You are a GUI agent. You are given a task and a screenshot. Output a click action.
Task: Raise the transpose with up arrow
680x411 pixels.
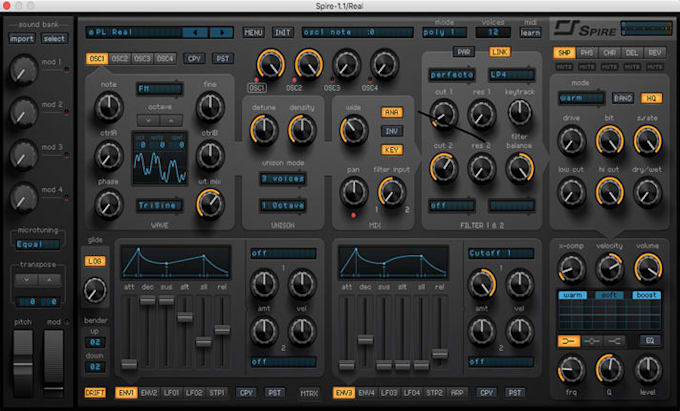pos(49,280)
